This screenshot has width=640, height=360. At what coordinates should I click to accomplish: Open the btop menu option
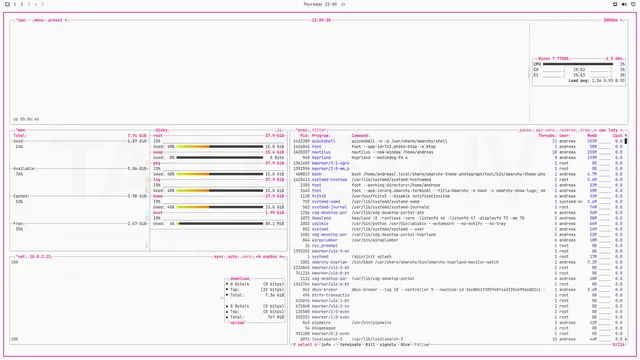tap(39, 20)
